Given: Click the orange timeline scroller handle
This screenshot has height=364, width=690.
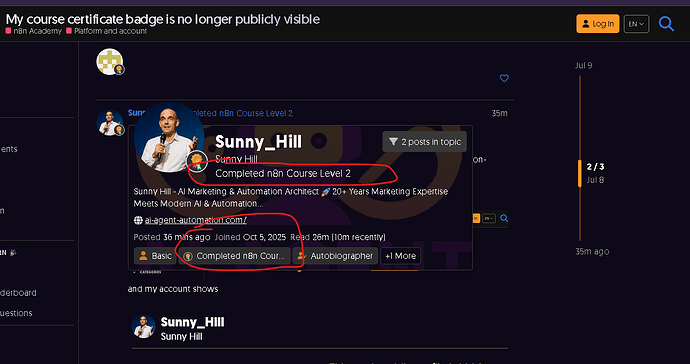Looking at the screenshot, I should (x=580, y=173).
